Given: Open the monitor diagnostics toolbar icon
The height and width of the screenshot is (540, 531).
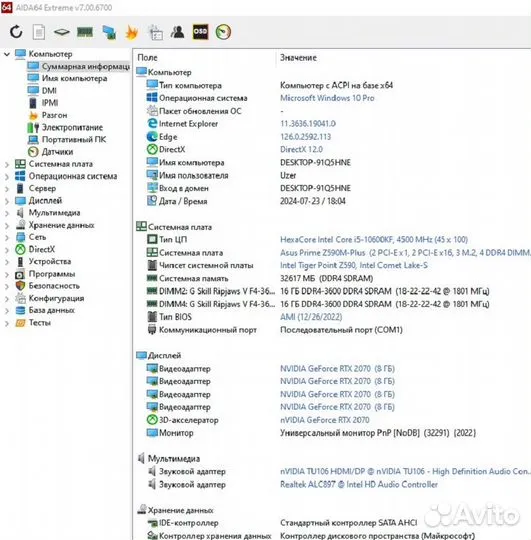Looking at the screenshot, I should [109, 32].
